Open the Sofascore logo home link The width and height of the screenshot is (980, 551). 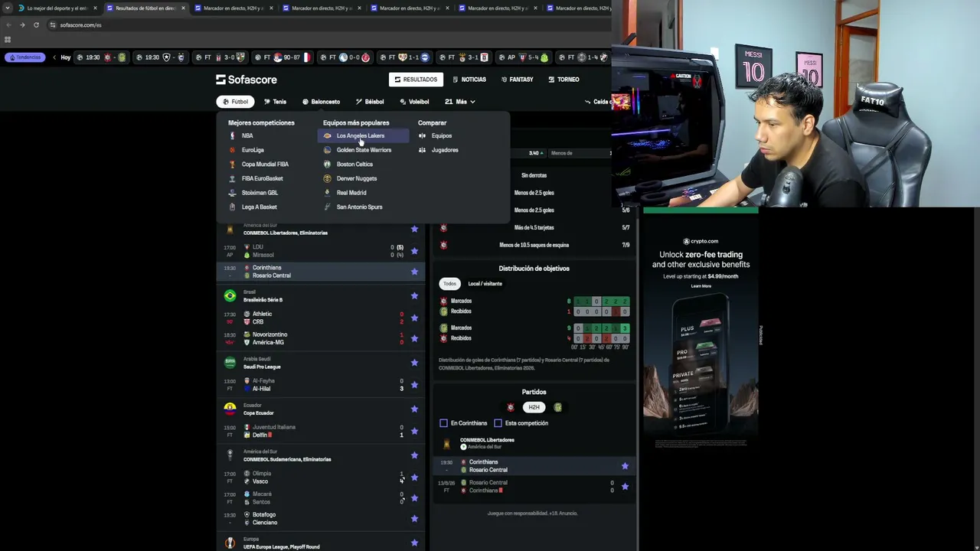click(247, 80)
